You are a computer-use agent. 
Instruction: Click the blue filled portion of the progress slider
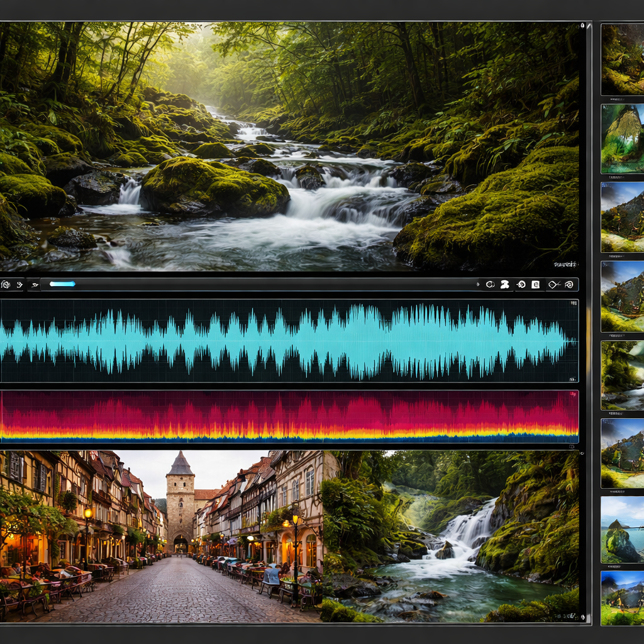click(x=62, y=284)
